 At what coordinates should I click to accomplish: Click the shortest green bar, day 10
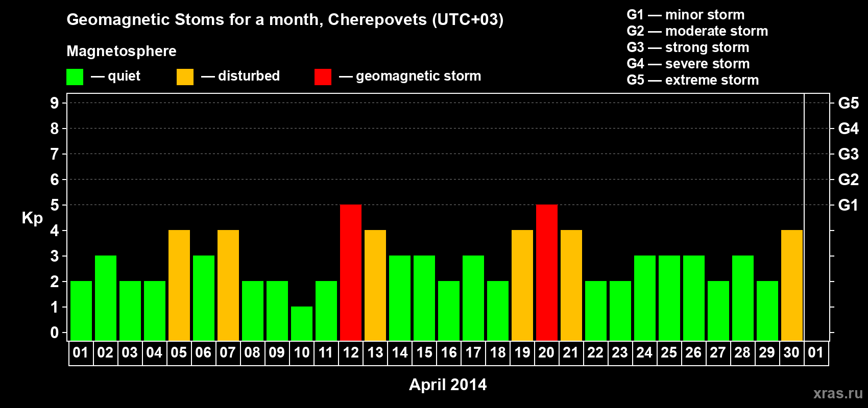point(302,324)
